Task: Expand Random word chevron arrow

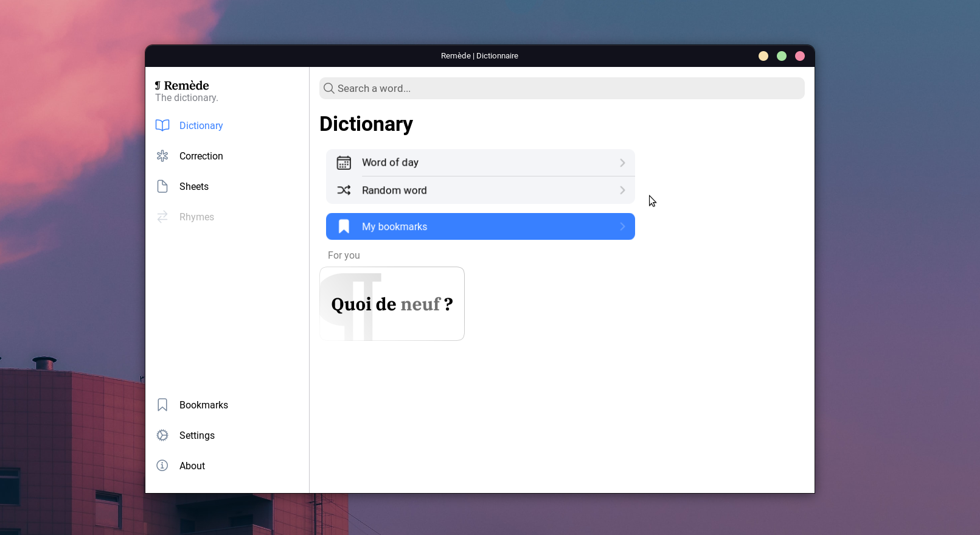Action: coord(622,191)
